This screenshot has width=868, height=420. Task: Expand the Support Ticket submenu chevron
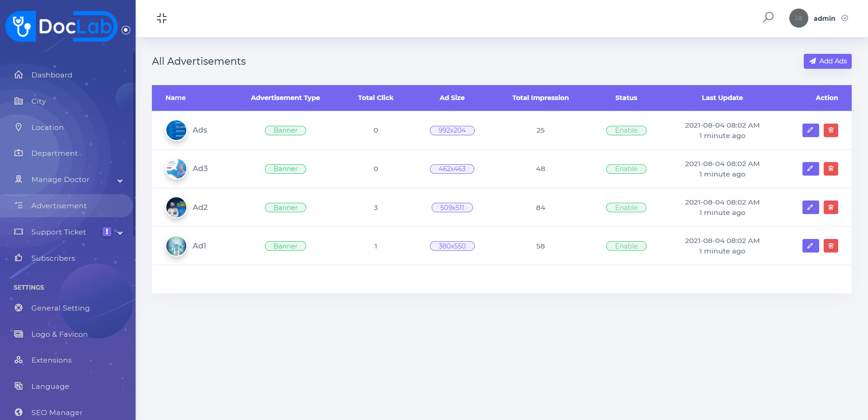[120, 233]
